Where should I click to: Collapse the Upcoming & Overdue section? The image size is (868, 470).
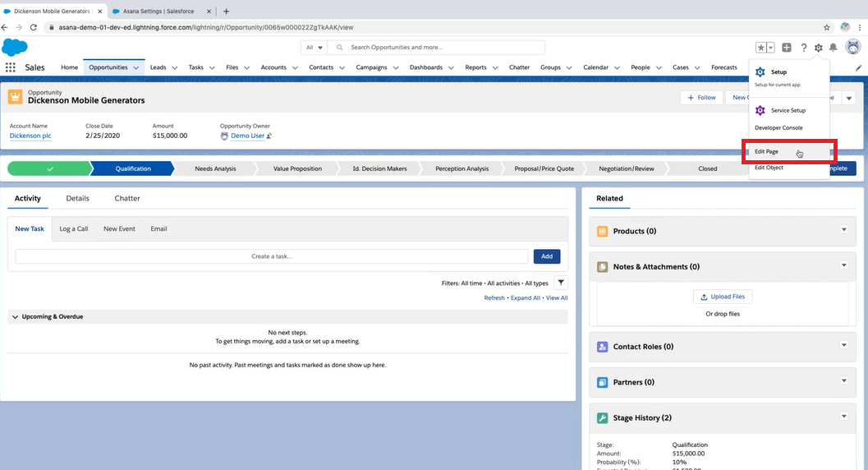point(15,317)
